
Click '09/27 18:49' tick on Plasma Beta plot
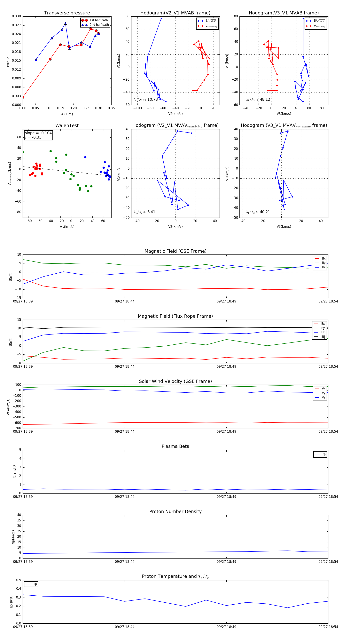(x=226, y=497)
